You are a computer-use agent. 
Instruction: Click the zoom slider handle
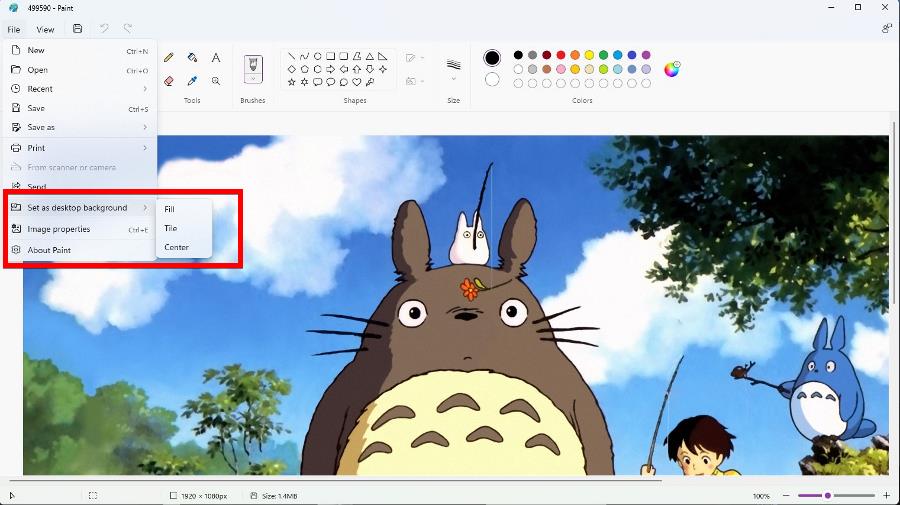tap(827, 495)
